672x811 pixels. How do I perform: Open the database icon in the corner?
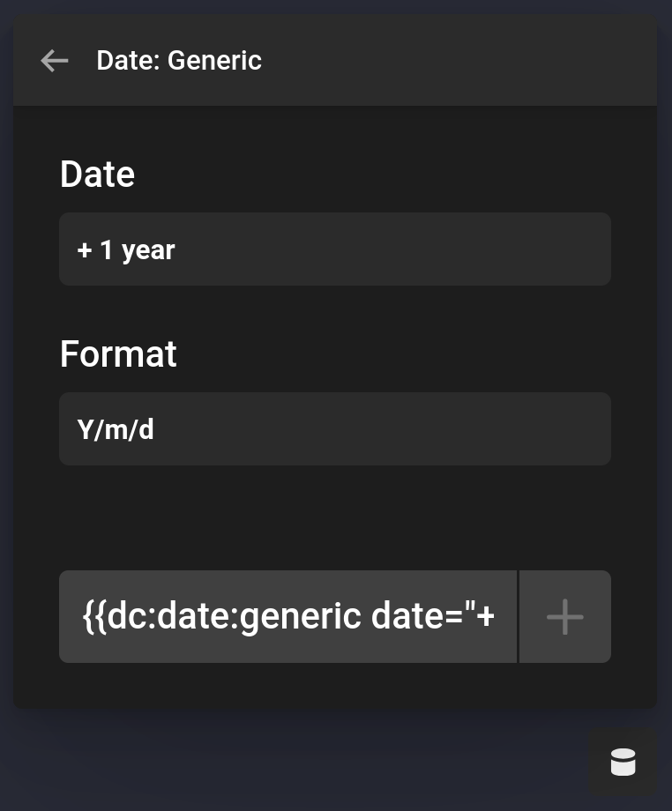(x=623, y=762)
